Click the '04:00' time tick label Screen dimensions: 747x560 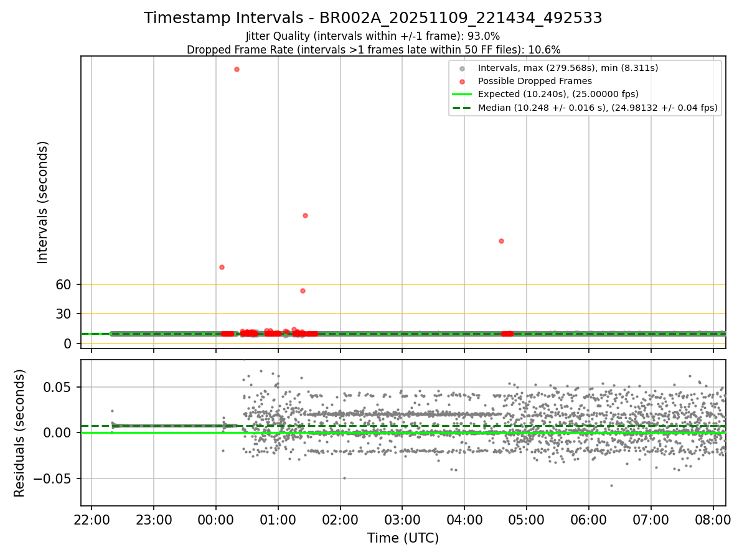(464, 519)
